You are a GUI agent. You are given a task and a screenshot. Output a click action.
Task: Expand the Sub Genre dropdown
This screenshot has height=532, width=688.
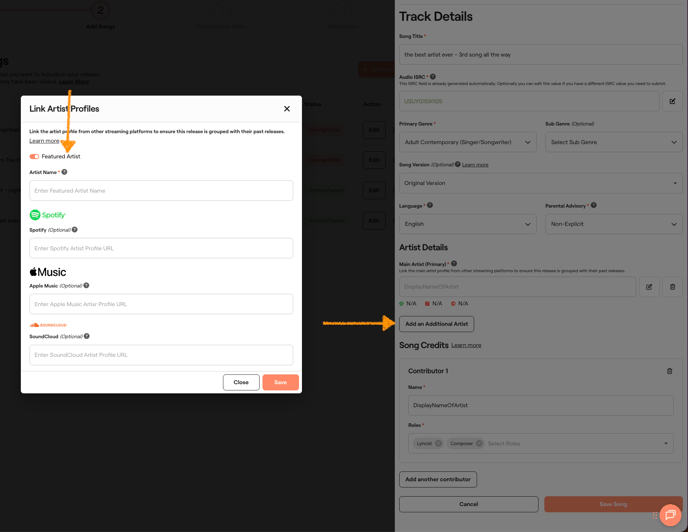tap(612, 142)
